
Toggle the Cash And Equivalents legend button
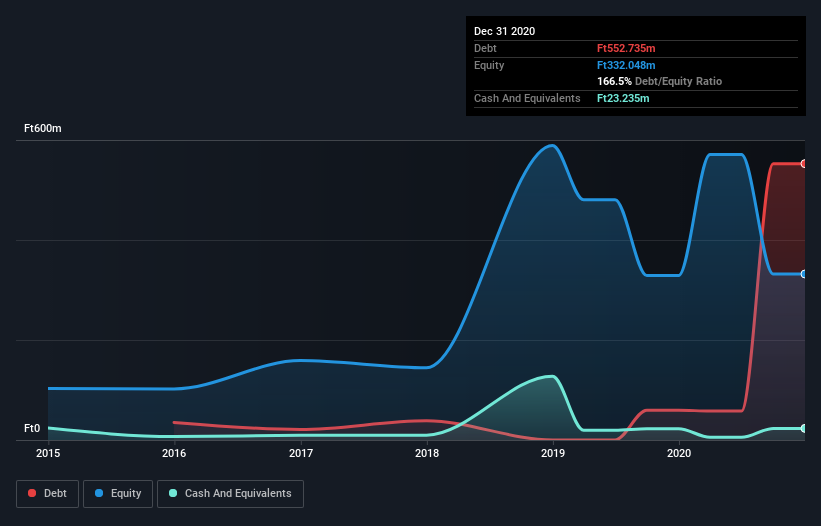click(230, 494)
